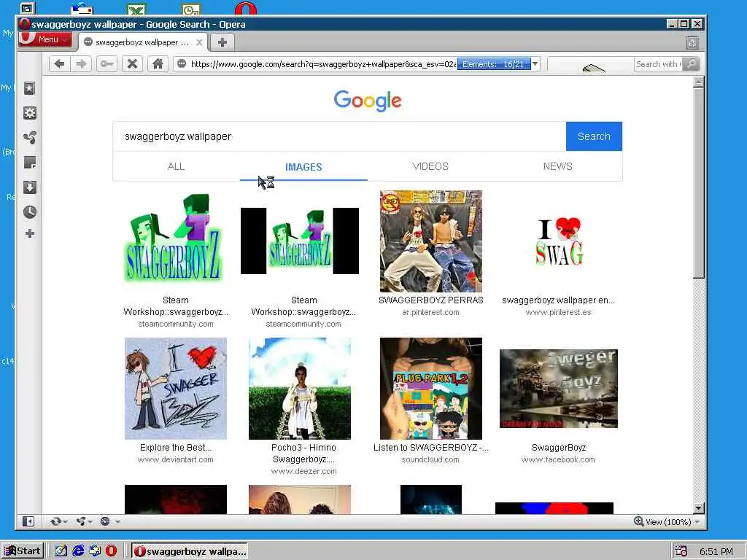Image resolution: width=747 pixels, height=560 pixels.
Task: Click the search magnifier button in toolbar
Action: [x=691, y=64]
